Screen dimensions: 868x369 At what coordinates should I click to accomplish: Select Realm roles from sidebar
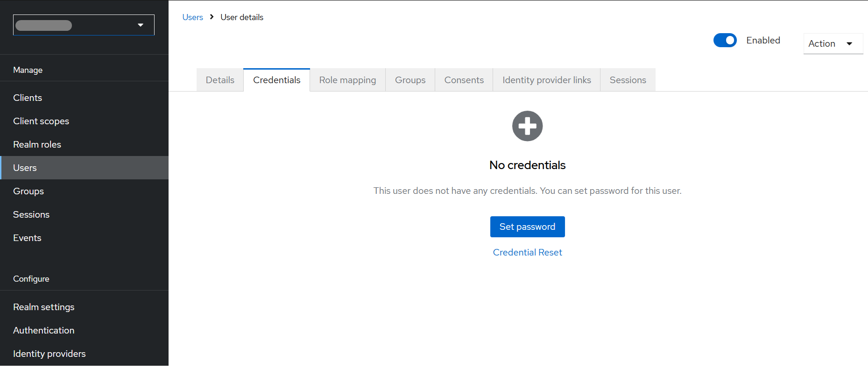point(37,144)
